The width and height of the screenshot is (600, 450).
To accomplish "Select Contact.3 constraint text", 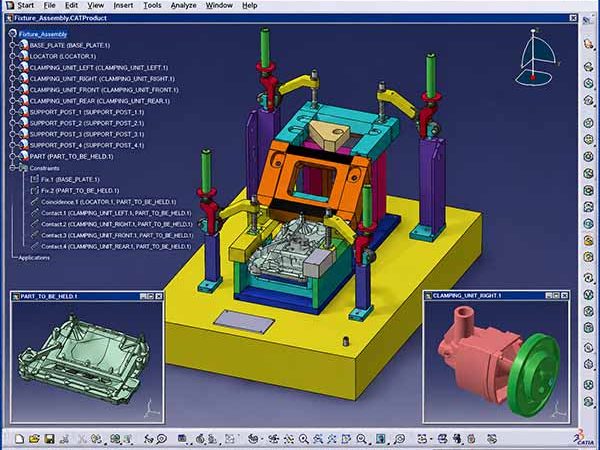I will coord(117,235).
